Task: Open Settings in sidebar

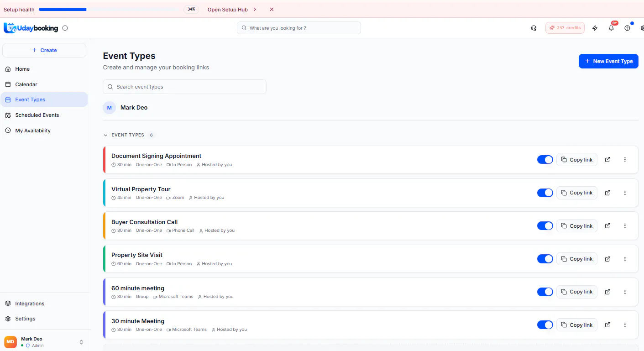Action: [x=44, y=319]
